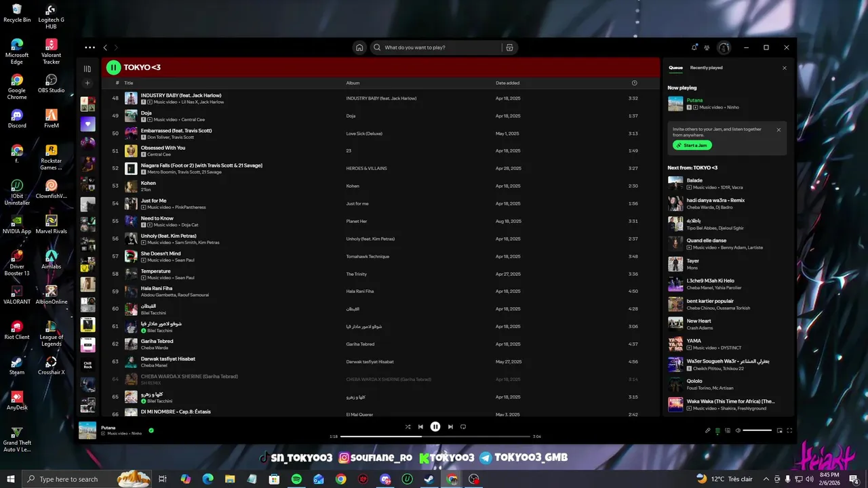
Task: Toggle repeat mode
Action: pos(463,427)
